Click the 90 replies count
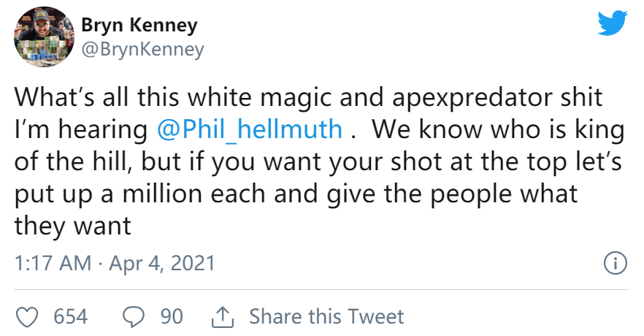This screenshot has height=336, width=644. [x=172, y=317]
